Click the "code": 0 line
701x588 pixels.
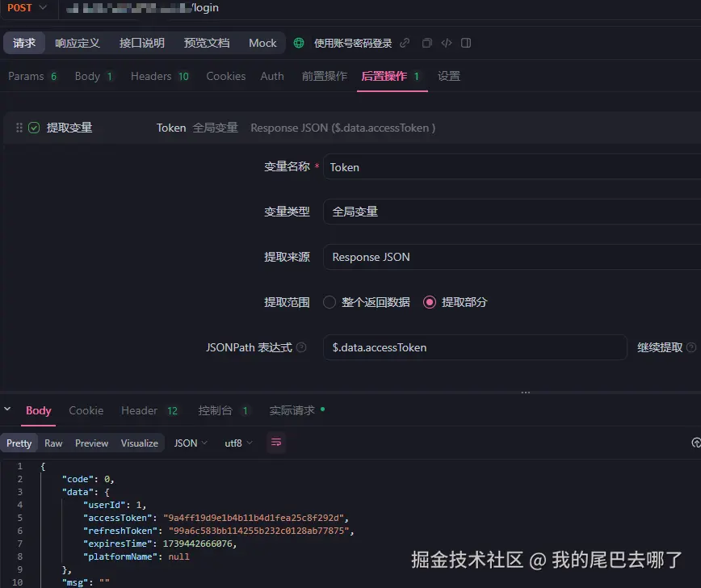[x=87, y=479]
